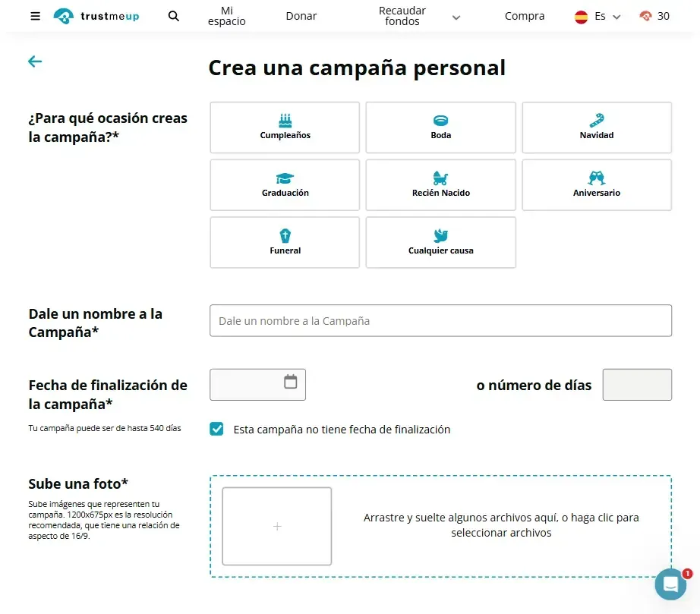Image resolution: width=700 pixels, height=614 pixels.
Task: Open the Compra menu item
Action: pyautogui.click(x=525, y=16)
